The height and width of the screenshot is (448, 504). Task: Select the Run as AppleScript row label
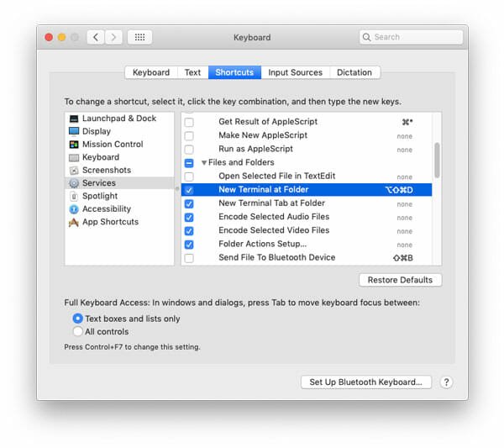coord(255,149)
